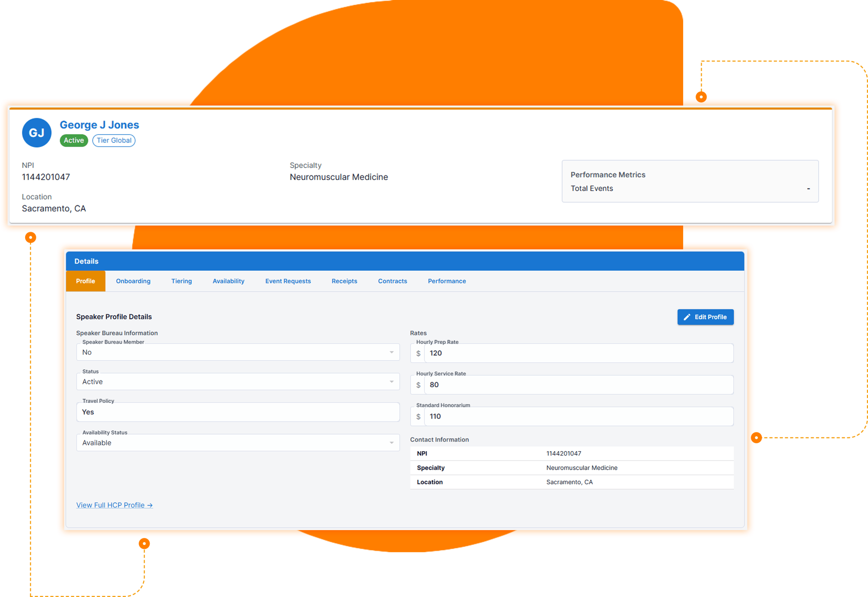Screen dimensions: 868x597
Task: Click the pencil icon on Edit Profile
Action: pyautogui.click(x=687, y=317)
